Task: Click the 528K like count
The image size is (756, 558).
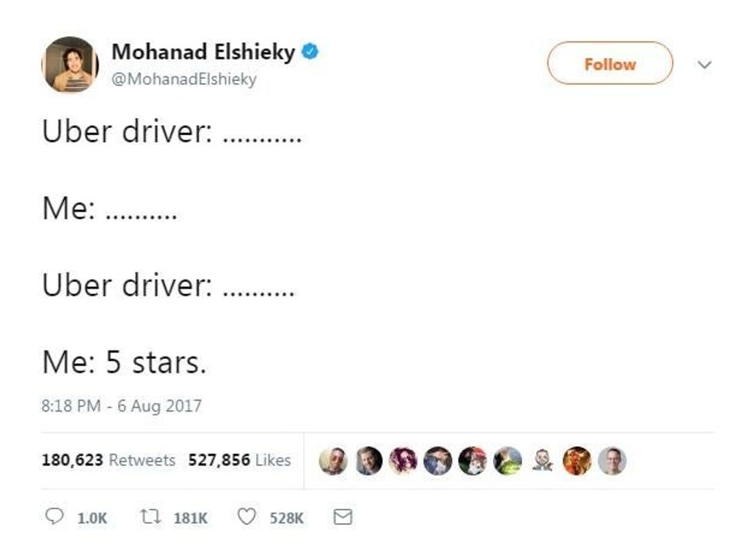Action: pyautogui.click(x=286, y=518)
